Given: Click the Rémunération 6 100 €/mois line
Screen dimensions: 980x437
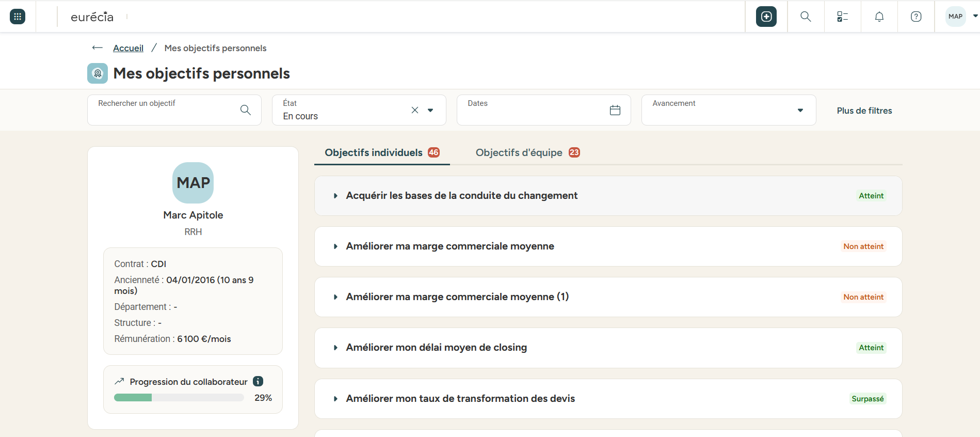Looking at the screenshot, I should pos(172,339).
